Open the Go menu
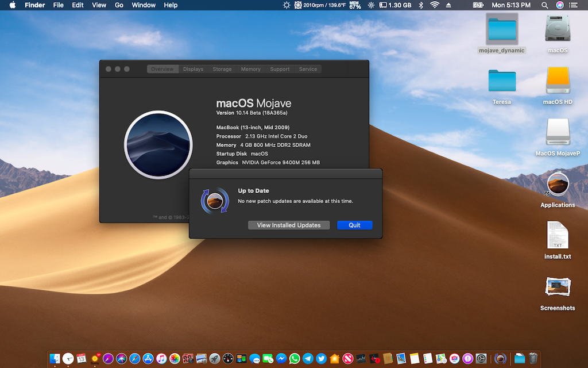588x368 pixels. tap(119, 5)
